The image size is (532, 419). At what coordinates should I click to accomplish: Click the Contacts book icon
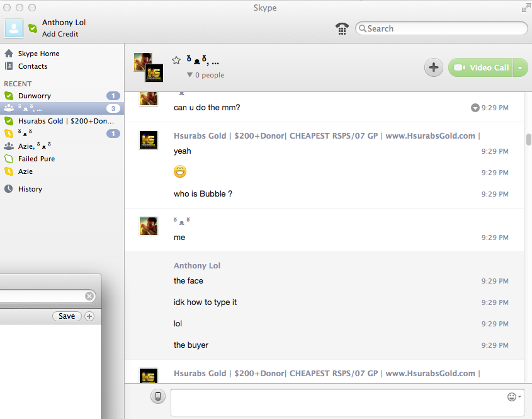(9, 66)
